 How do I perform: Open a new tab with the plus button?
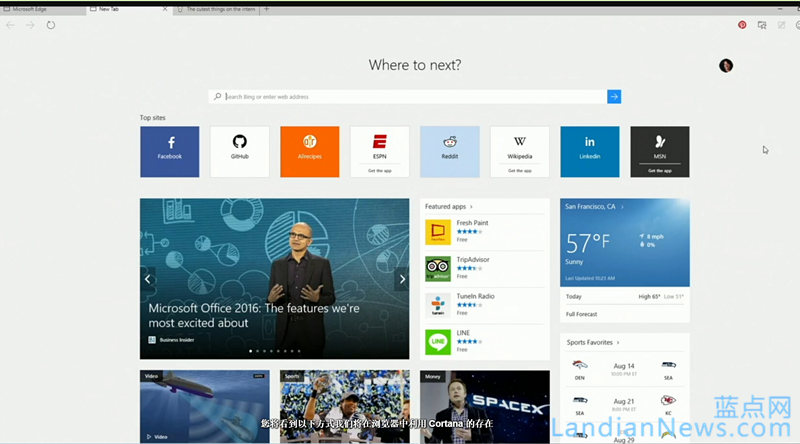(x=266, y=9)
